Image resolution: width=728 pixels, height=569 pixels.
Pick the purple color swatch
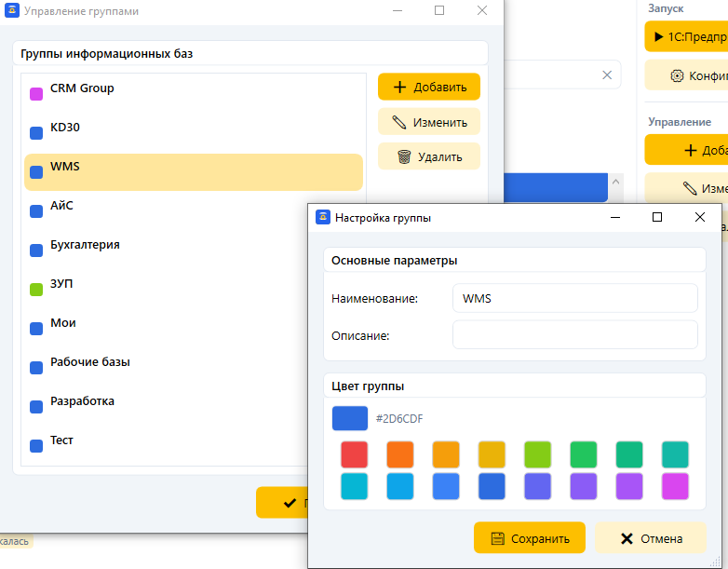[629, 486]
